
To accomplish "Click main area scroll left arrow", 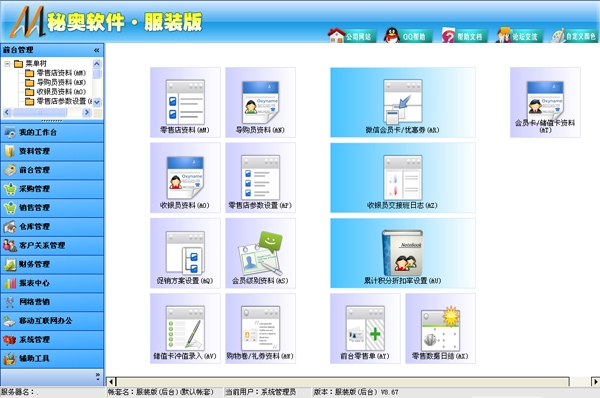I will (x=111, y=382).
